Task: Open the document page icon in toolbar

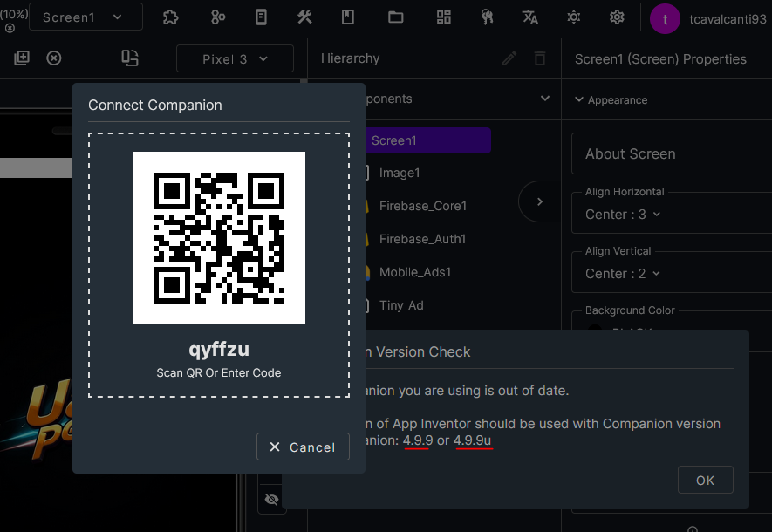Action: tap(262, 17)
